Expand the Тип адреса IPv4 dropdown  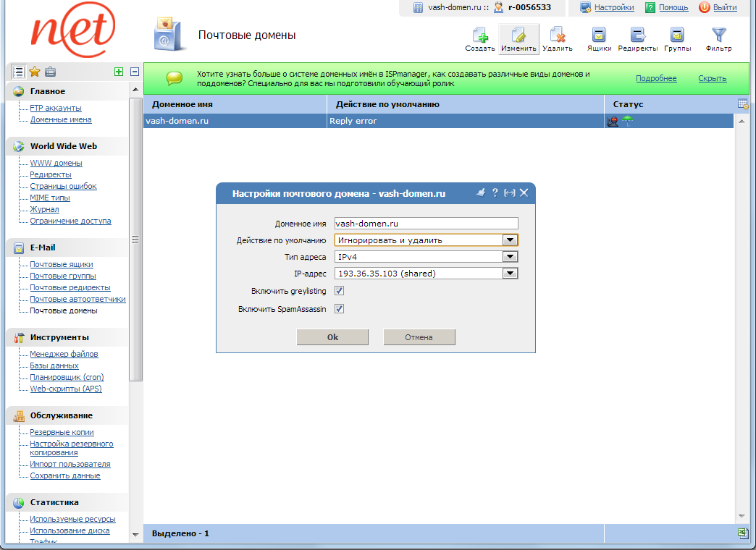pyautogui.click(x=511, y=256)
